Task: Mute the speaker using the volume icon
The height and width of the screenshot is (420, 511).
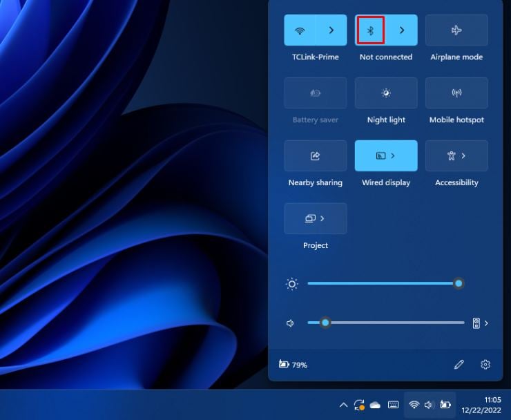Action: click(291, 323)
